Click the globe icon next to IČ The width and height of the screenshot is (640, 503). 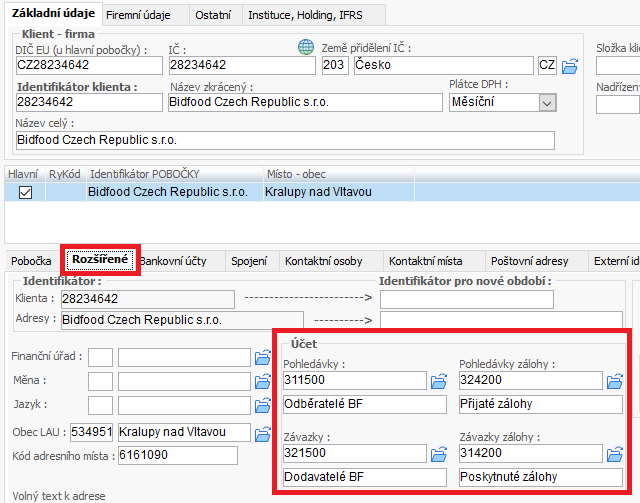tap(306, 47)
